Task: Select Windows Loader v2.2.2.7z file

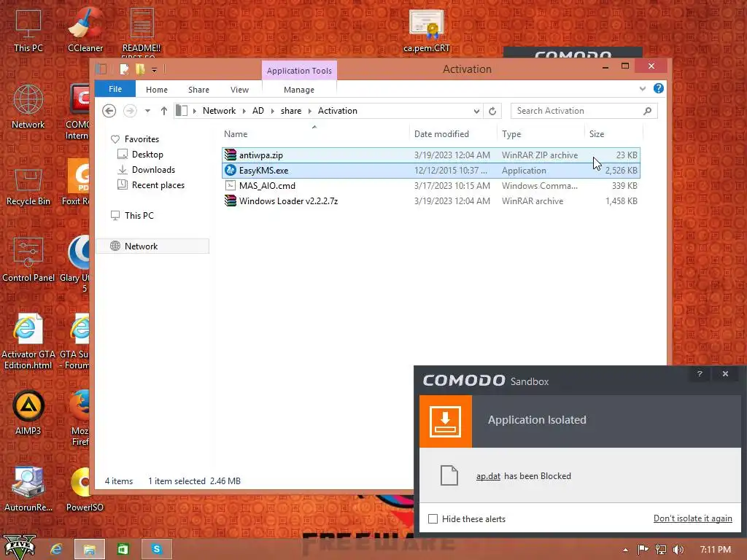Action: click(430, 201)
